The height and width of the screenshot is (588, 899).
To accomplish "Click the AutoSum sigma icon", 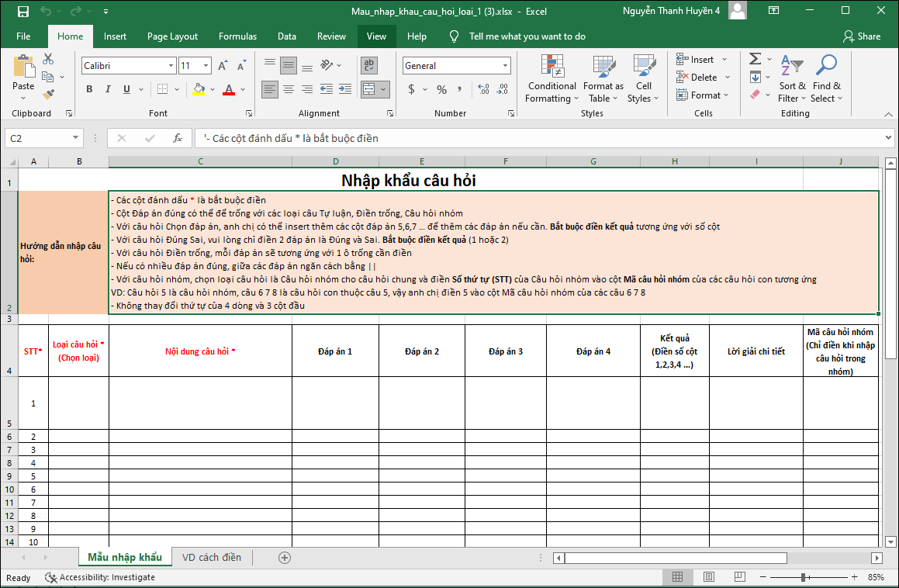I will click(x=754, y=59).
